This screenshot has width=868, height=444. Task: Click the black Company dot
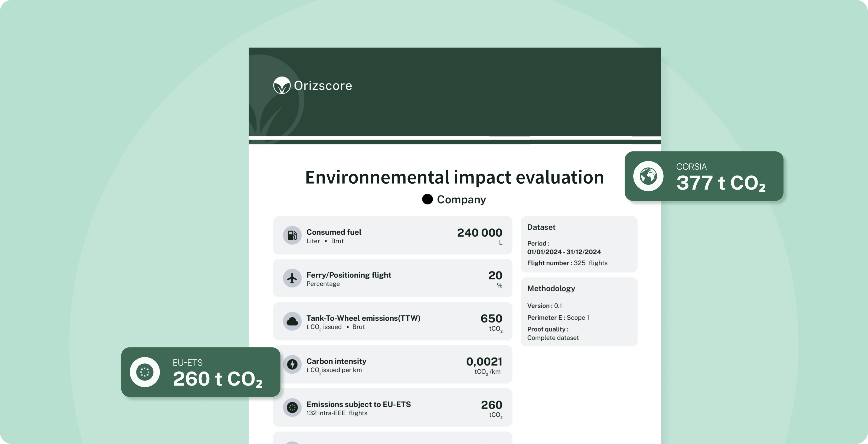click(427, 199)
